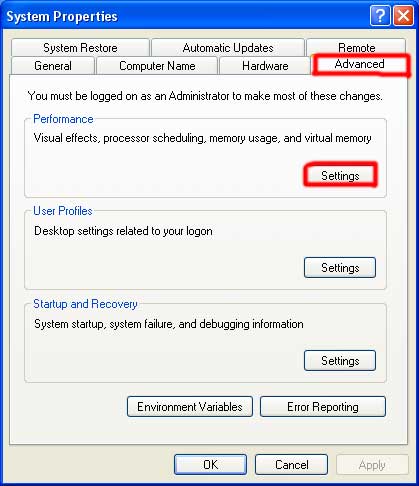Open Performance Settings
The width and height of the screenshot is (419, 486).
coord(340,175)
